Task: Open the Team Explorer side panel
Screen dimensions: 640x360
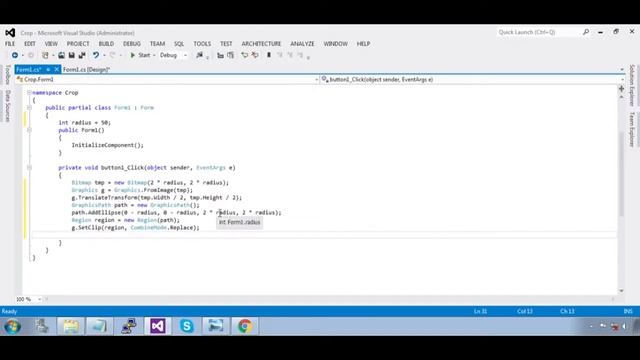Action: pyautogui.click(x=632, y=129)
